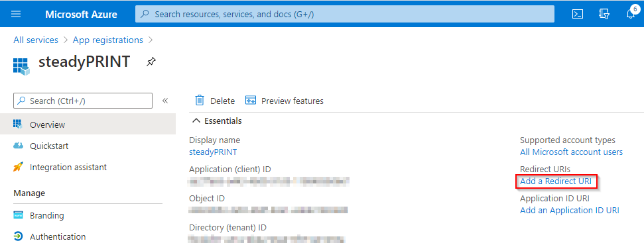
Task: Click Delete button in toolbar
Action: click(x=215, y=101)
